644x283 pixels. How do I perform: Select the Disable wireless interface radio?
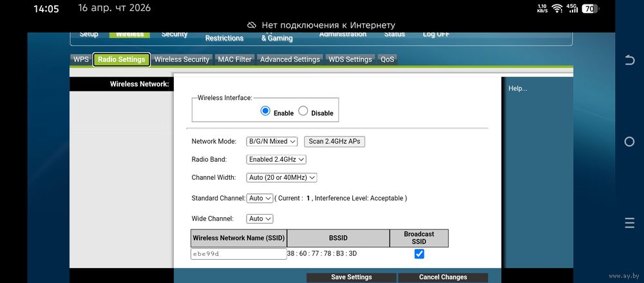pos(303,111)
